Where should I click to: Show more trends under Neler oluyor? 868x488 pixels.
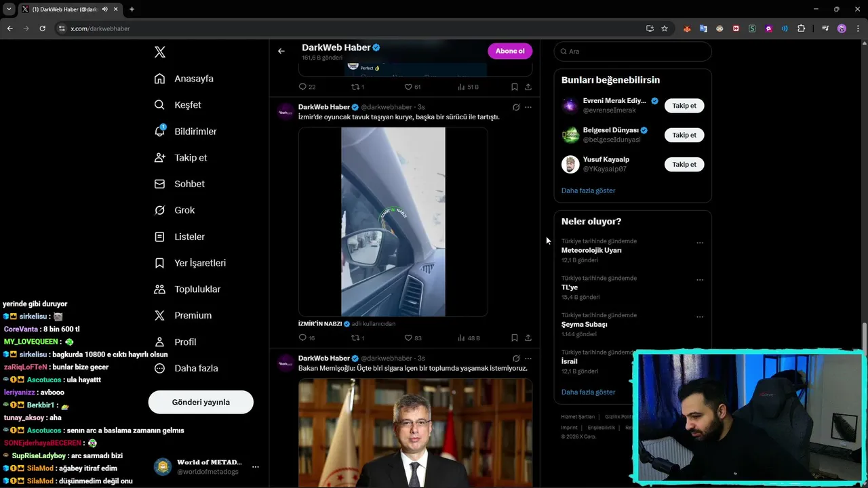(588, 392)
